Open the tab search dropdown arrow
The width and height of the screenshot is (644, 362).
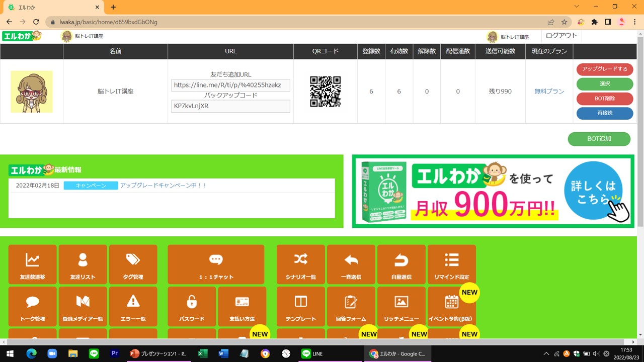(577, 7)
